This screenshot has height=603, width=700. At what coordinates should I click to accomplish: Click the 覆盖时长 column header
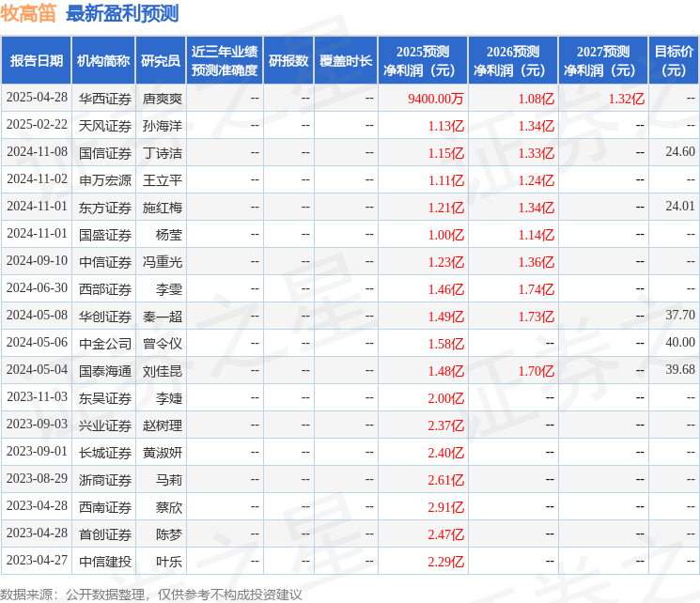[x=346, y=61]
